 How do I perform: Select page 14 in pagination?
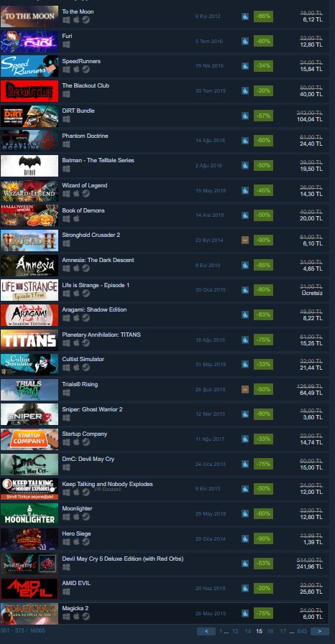(248, 631)
